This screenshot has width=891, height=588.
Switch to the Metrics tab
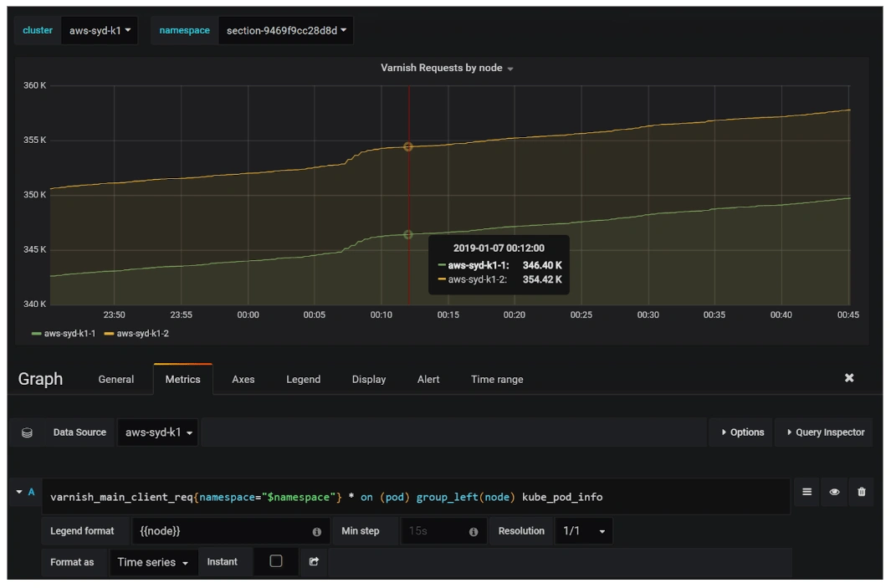click(x=183, y=380)
